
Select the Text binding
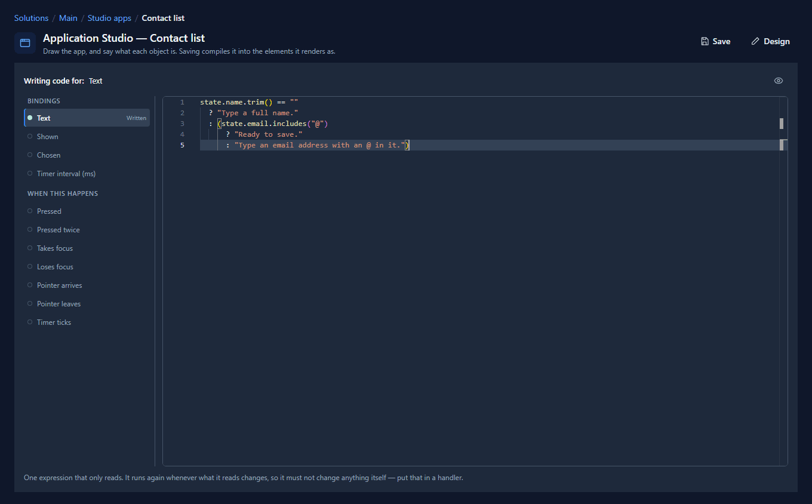tap(87, 118)
